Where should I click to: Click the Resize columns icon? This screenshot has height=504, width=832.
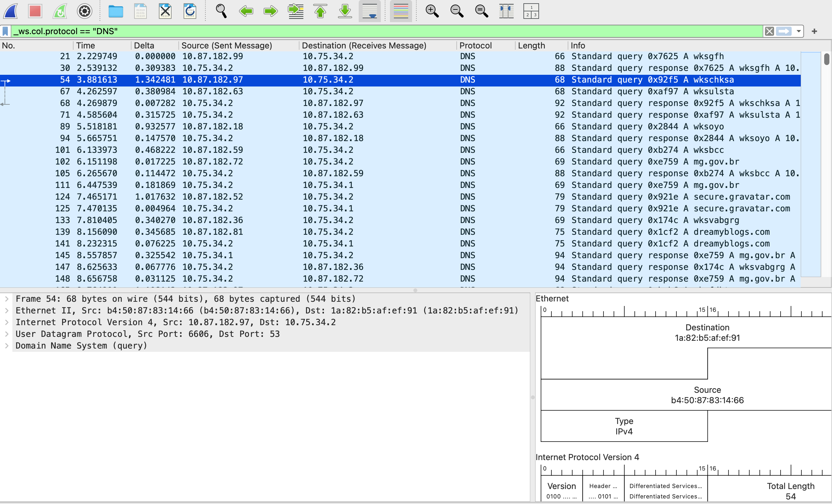506,11
